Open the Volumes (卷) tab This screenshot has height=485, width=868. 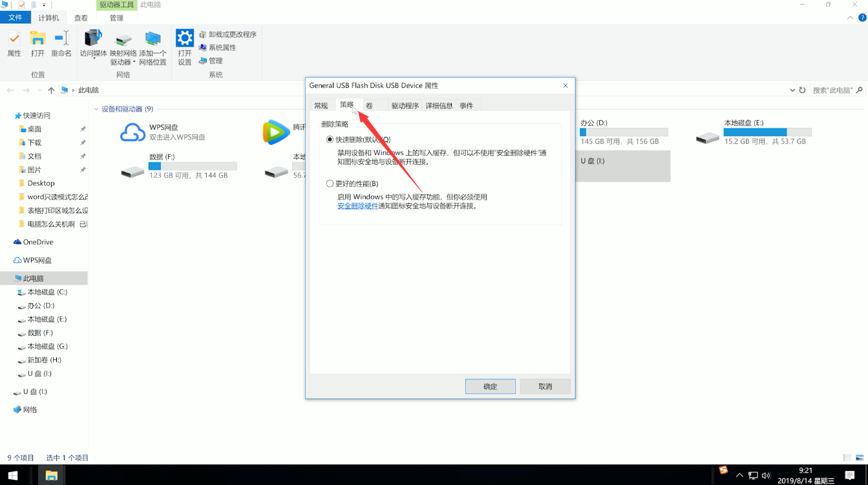pos(369,106)
